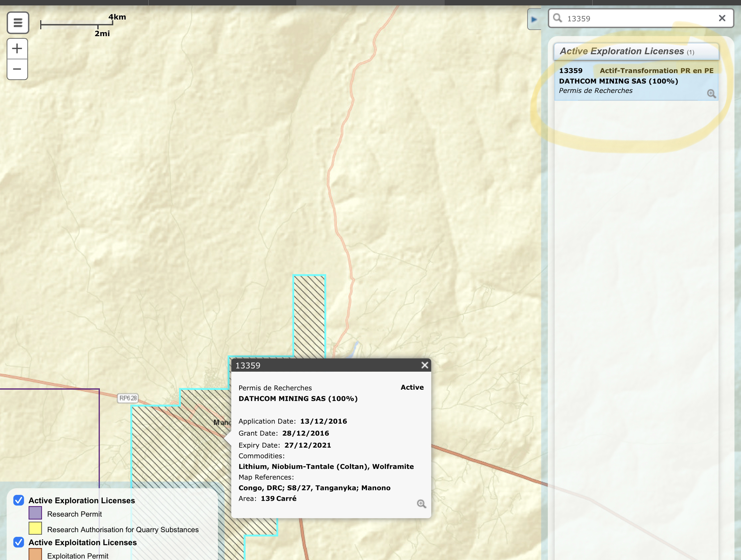Viewport: 741px width, 560px height.
Task: Click the search magnifier icon
Action: tap(558, 18)
